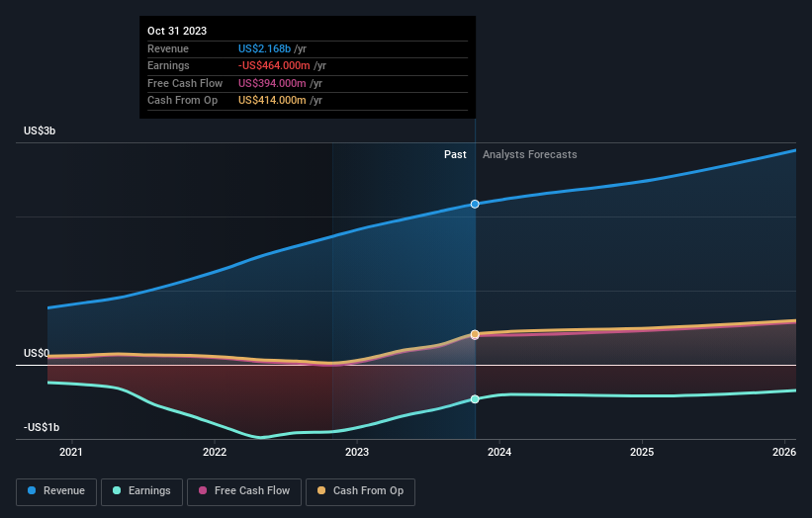The image size is (812, 518).
Task: Click the -US$464.000m earnings value in tooltip
Action: pos(274,65)
